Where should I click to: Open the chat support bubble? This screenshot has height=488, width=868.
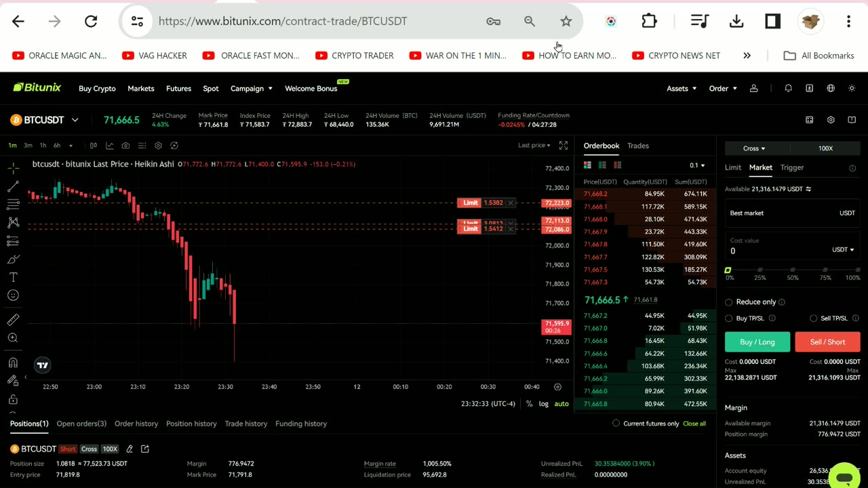tap(844, 477)
